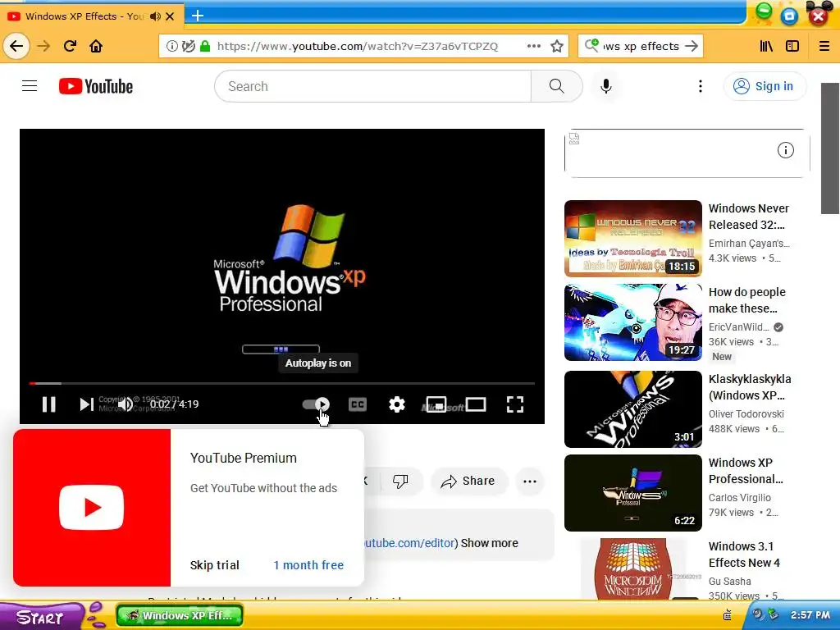
Task: Close the Windows XP Effects tab
Action: pyautogui.click(x=170, y=16)
